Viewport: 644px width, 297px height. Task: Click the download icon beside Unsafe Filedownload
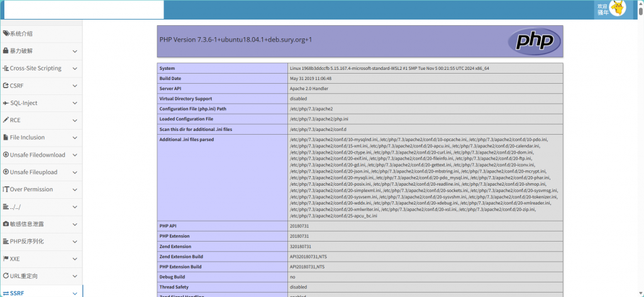6,155
